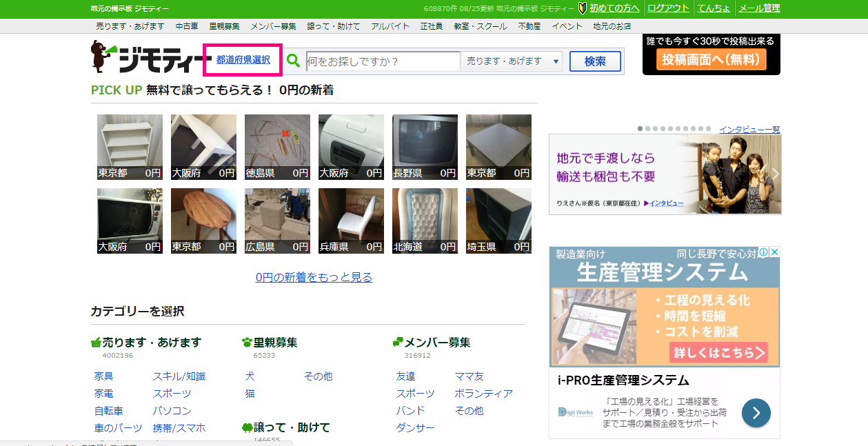Click the blue arrow circle in i-PRO ad

tap(756, 413)
